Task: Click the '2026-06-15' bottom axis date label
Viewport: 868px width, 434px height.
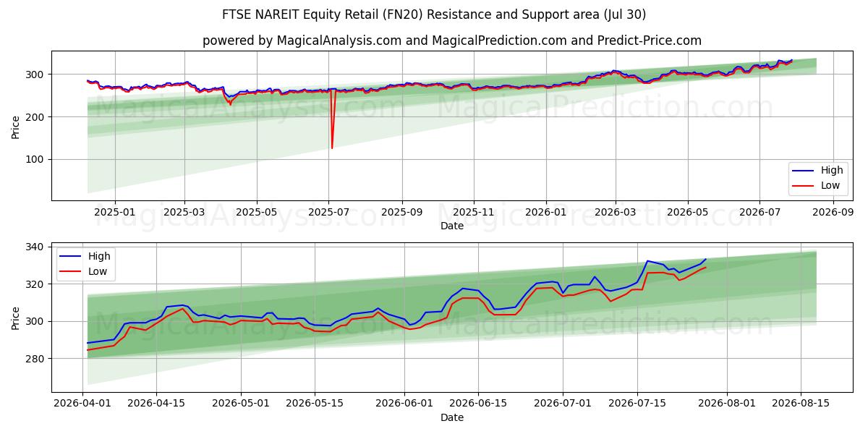Action: click(478, 404)
